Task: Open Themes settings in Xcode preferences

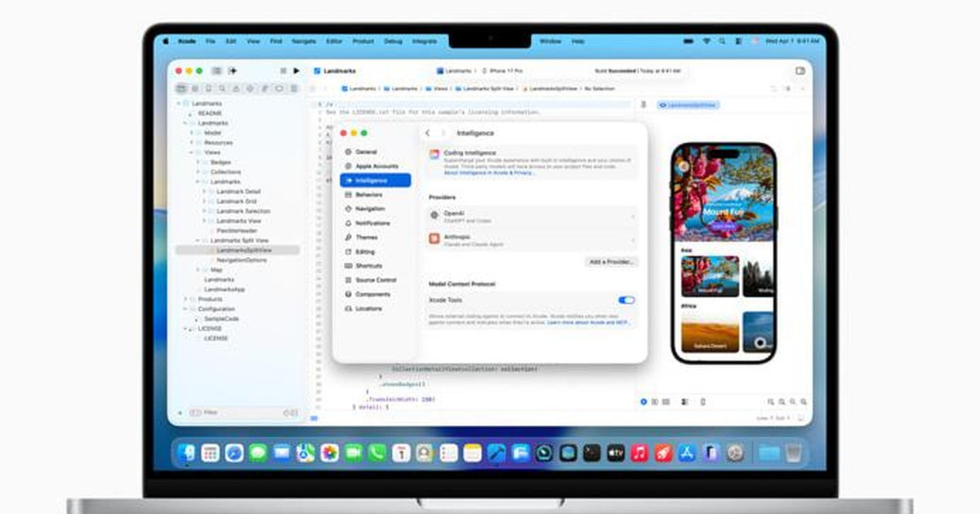Action: pos(369,237)
